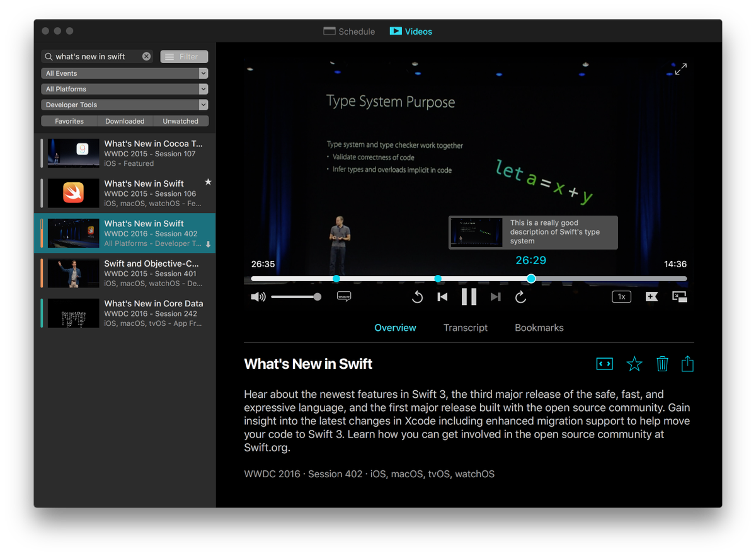Toggle the Unwatched filter

click(181, 121)
